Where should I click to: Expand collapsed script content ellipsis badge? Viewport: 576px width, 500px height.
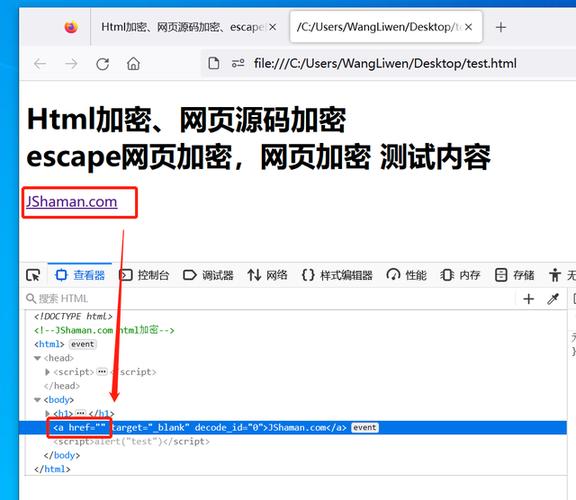(x=102, y=372)
